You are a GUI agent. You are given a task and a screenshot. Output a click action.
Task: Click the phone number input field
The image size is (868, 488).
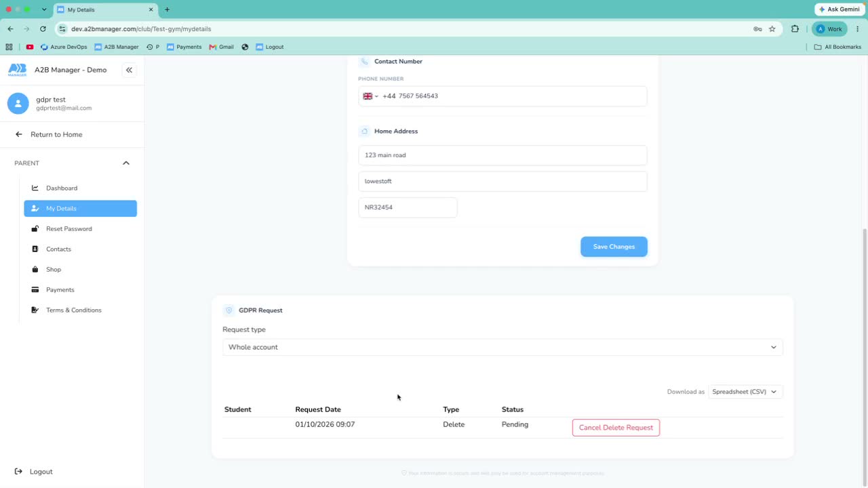(x=502, y=96)
